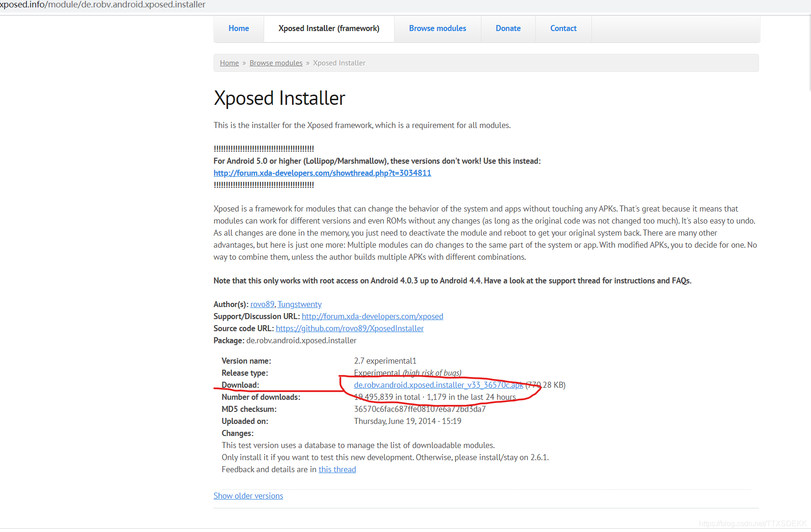
Task: Click the Android 5.0 Lollipop/Marshmallow warning line
Action: pos(377,161)
